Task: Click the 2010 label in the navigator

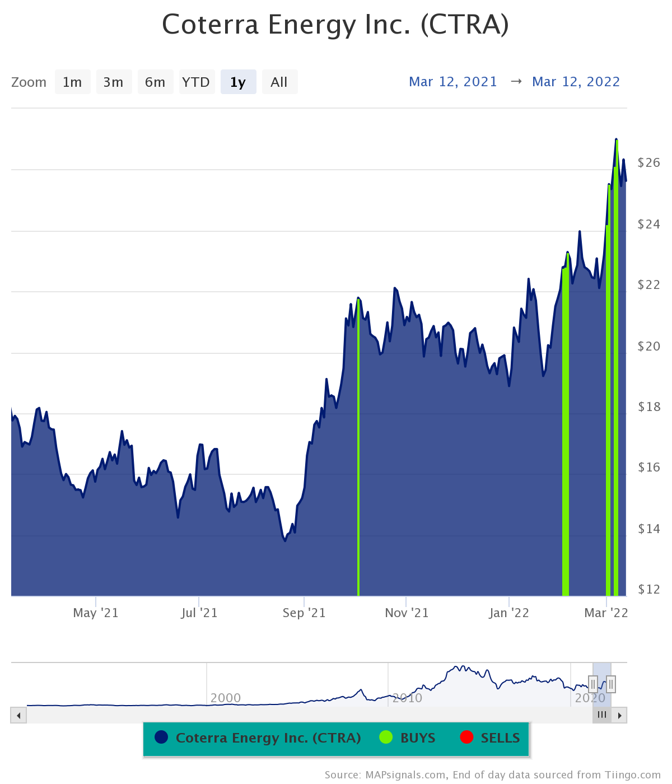Action: 407,698
